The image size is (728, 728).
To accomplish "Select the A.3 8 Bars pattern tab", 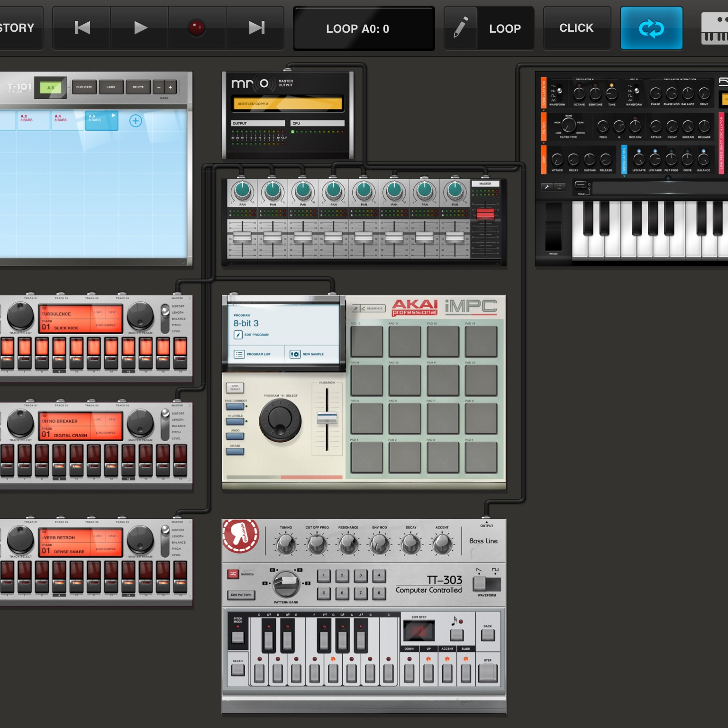I will (33, 121).
